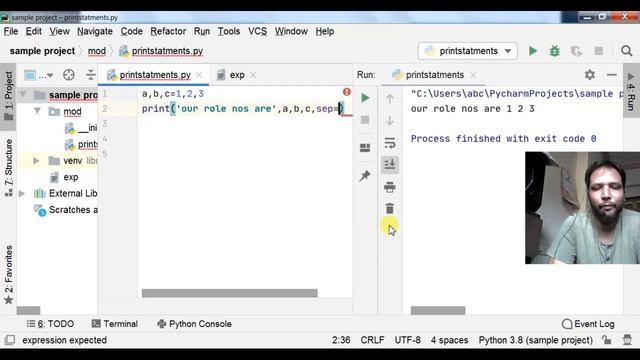Click Restore Layout icon in Run panel

(365, 148)
